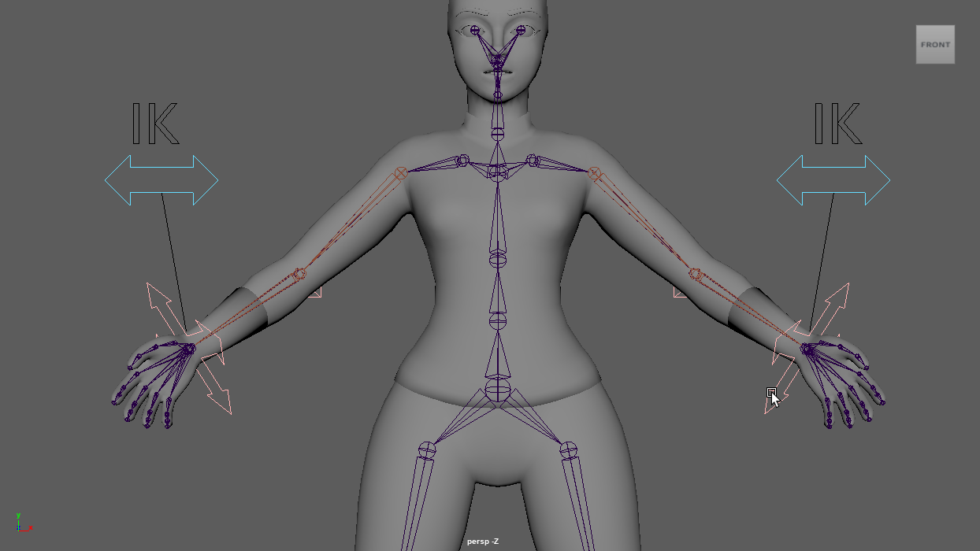Select the clavicle joint left of the chest center
Screen dimensions: 980x551
(x=463, y=161)
